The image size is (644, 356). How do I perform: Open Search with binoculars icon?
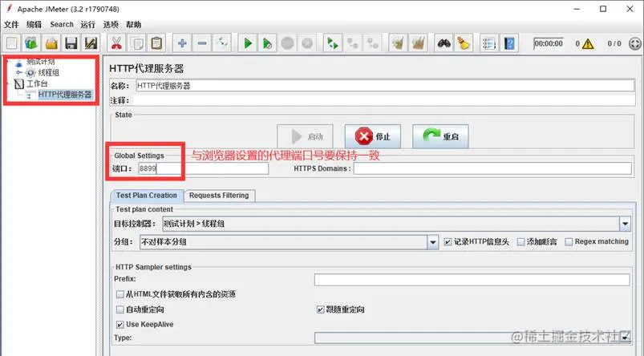444,43
